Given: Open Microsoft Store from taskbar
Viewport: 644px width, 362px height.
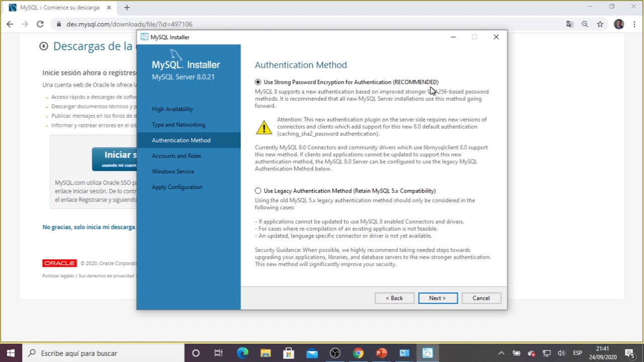Looking at the screenshot, I should (289, 353).
